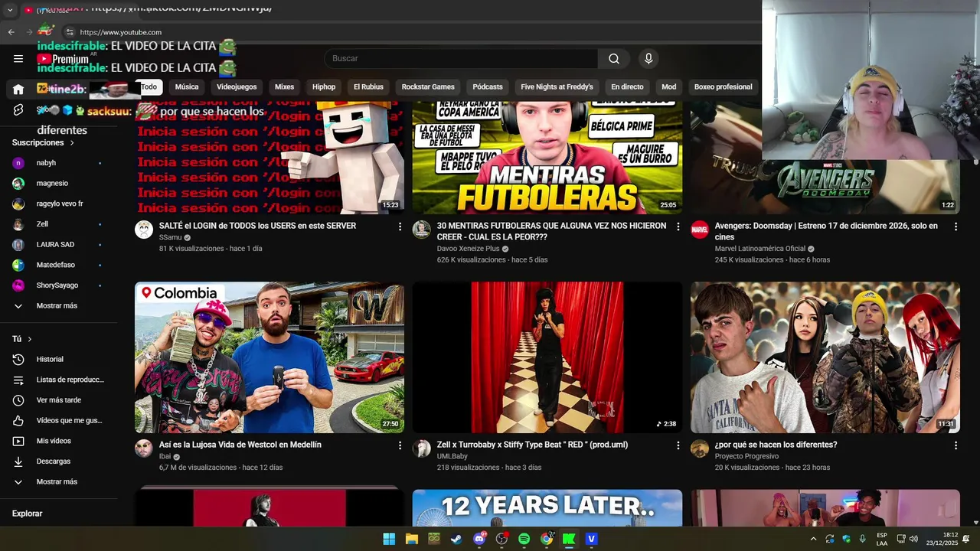Open the Shorts icon in sidebar

click(x=18, y=110)
